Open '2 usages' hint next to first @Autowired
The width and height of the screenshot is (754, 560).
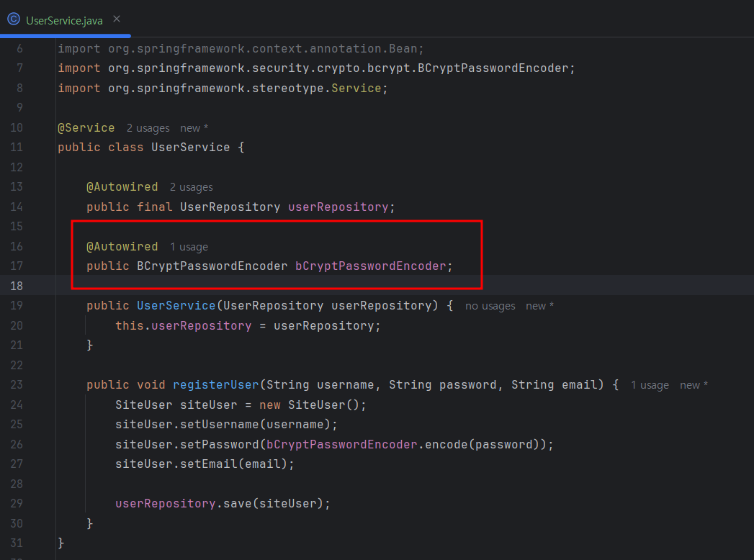coord(191,187)
